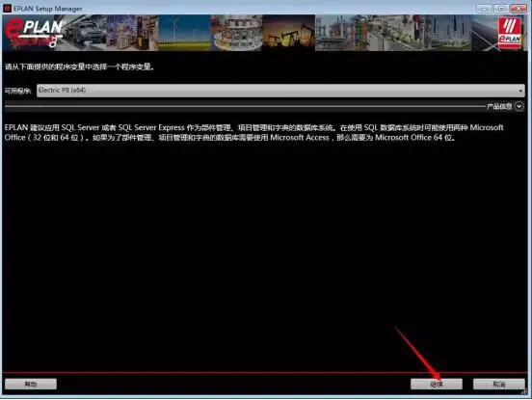This screenshot has height=400, width=532.
Task: Click the Continue button (继续)
Action: [437, 384]
